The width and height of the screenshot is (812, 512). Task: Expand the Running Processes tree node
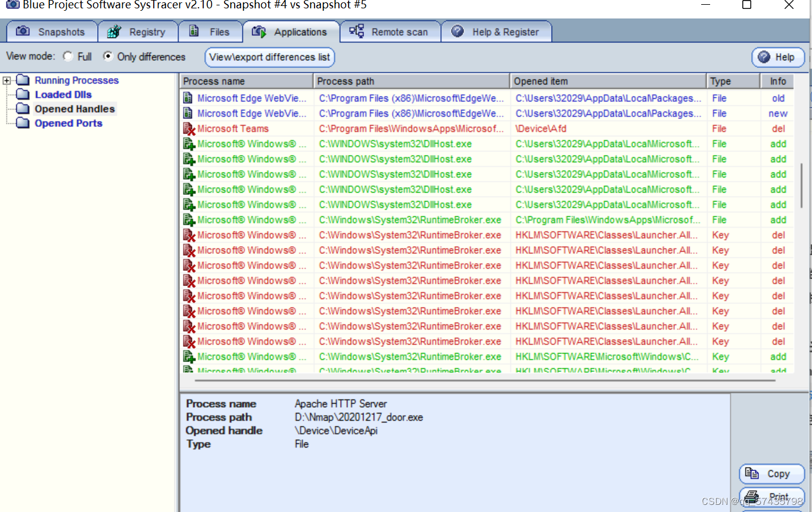[7, 80]
